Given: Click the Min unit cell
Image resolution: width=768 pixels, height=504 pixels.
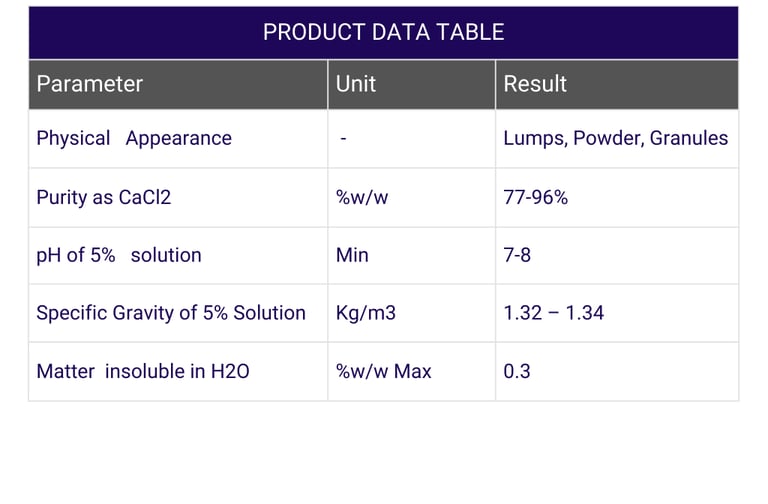Looking at the screenshot, I should tap(352, 255).
